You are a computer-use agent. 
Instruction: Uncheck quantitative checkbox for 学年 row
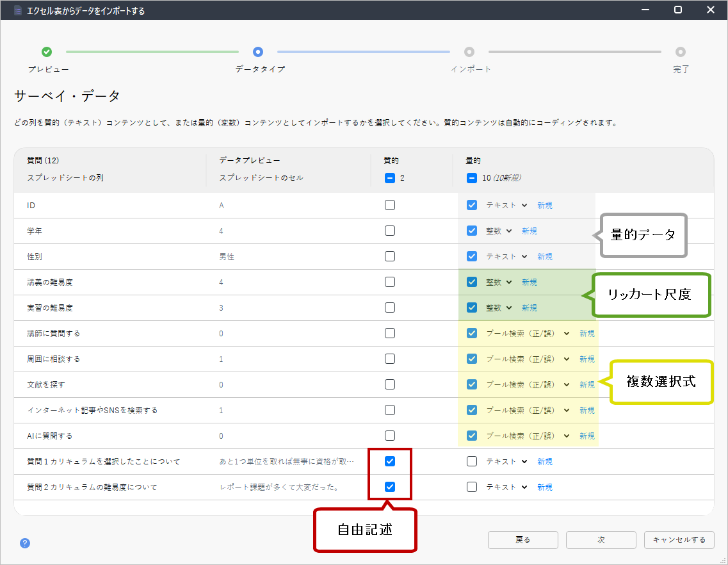[472, 231]
